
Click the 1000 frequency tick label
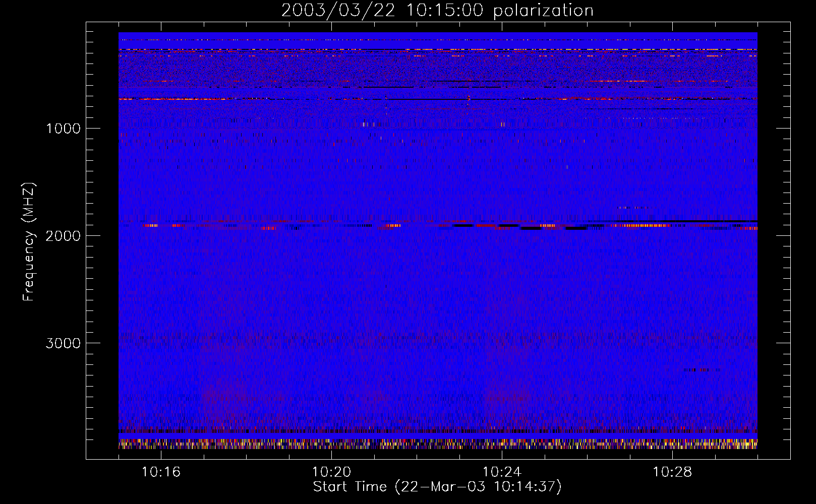[63, 129]
